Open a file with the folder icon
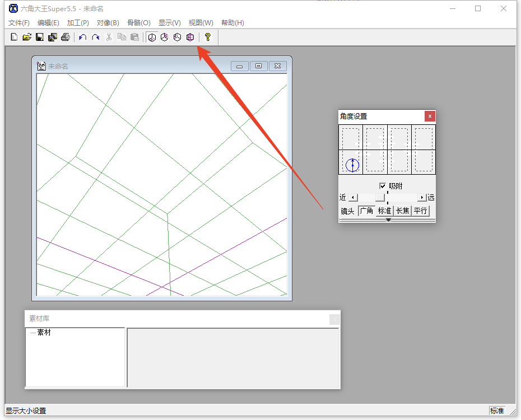The width and height of the screenshot is (521, 420). 26,38
